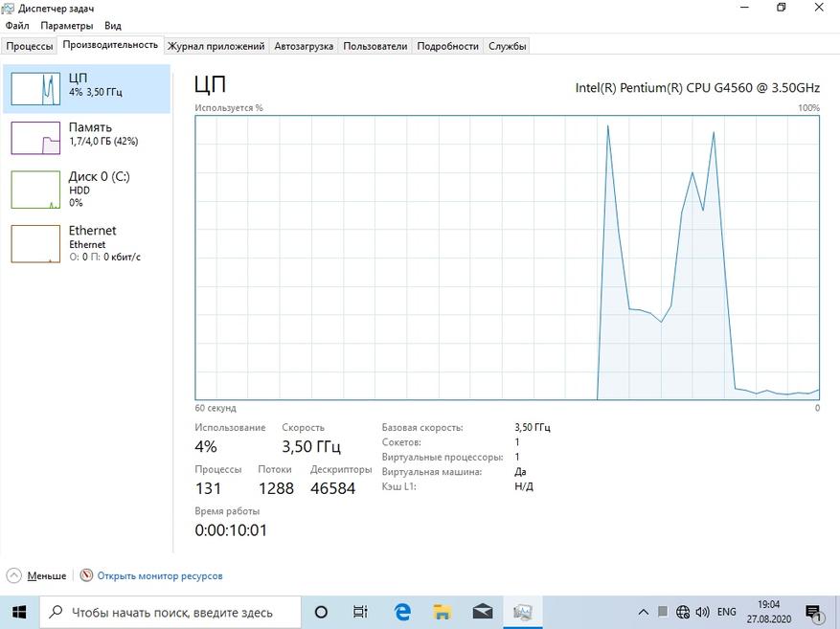Switch to the Автозагрузка tab
The image size is (840, 629).
tap(304, 46)
